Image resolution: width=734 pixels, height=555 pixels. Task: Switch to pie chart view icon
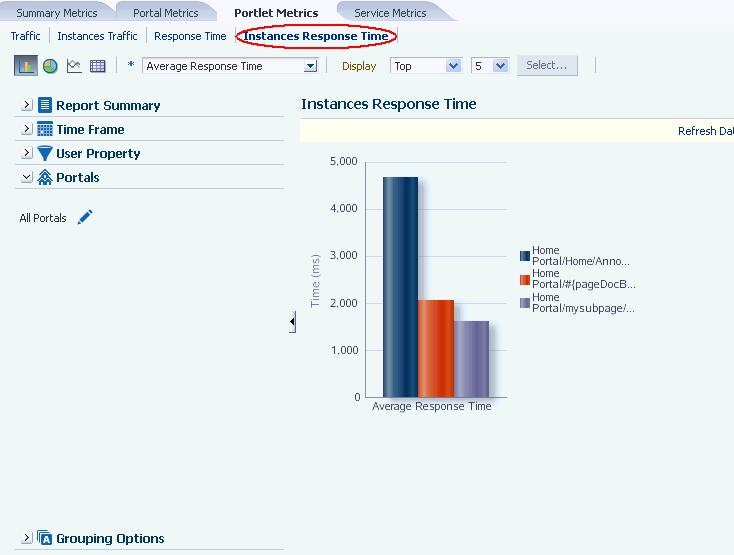(x=50, y=66)
